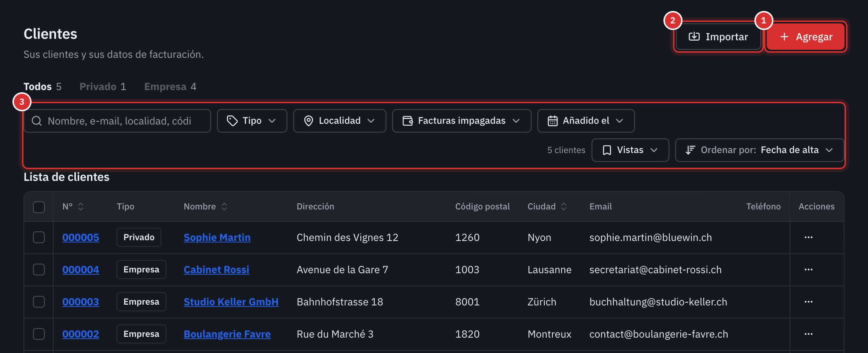
Task: Click the Agregar button
Action: [806, 37]
